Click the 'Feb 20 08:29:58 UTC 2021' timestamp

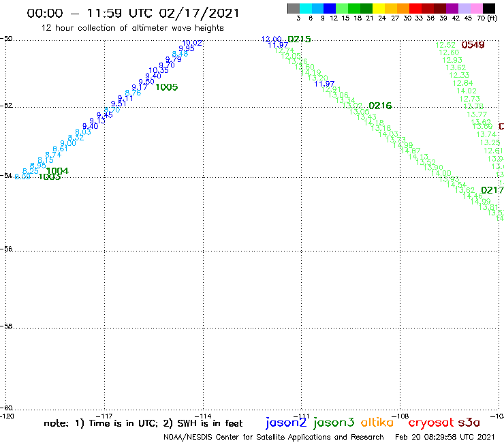tap(445, 437)
